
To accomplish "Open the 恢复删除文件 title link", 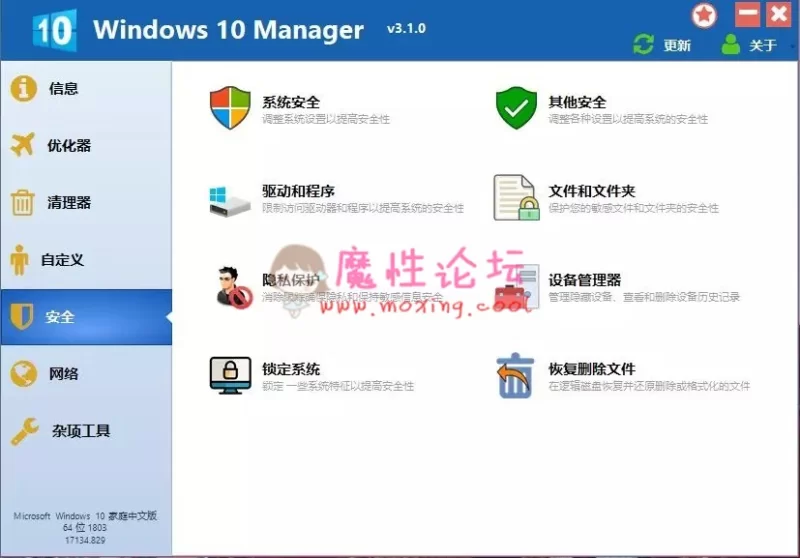I will click(592, 369).
